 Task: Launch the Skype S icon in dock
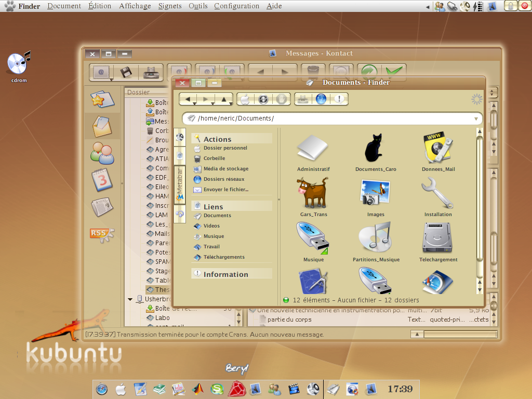coord(217,389)
